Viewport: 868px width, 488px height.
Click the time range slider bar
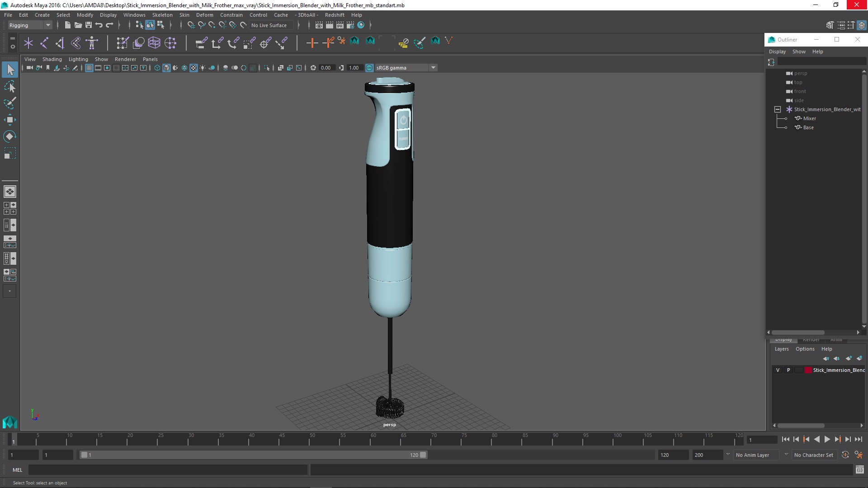click(253, 455)
